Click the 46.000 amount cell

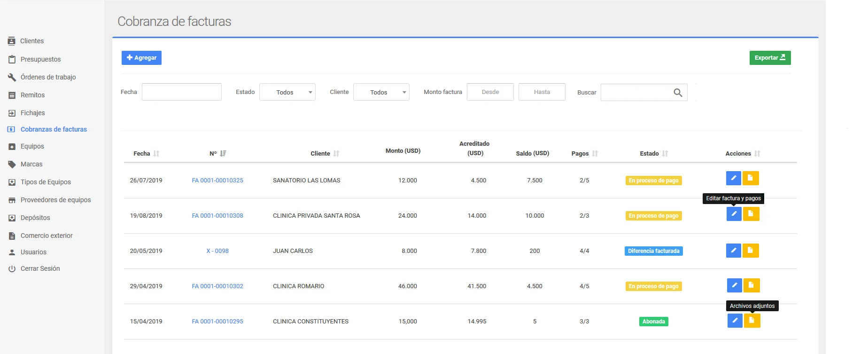coord(408,286)
